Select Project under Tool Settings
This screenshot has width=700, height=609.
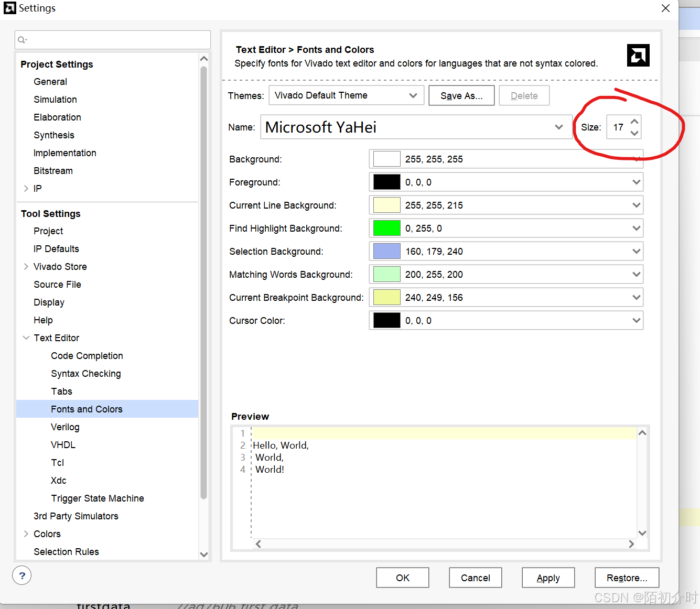coord(48,231)
